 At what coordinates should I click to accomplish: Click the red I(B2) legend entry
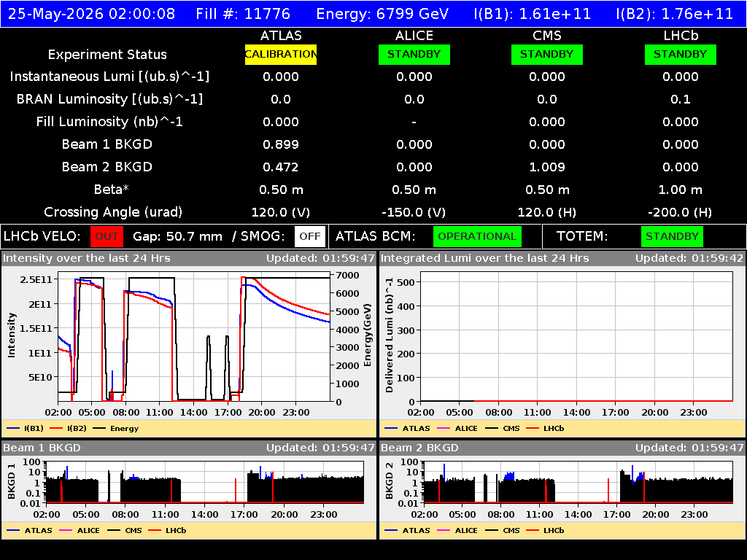[x=68, y=428]
